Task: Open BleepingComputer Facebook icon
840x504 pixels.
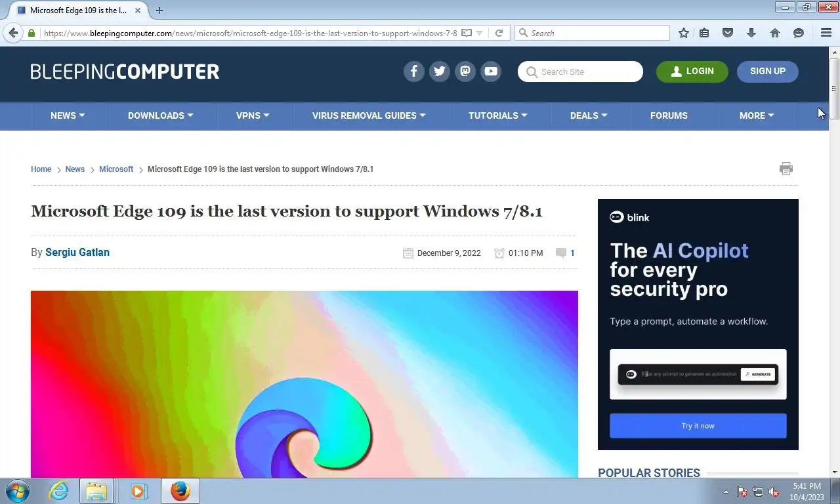Action: pyautogui.click(x=413, y=72)
